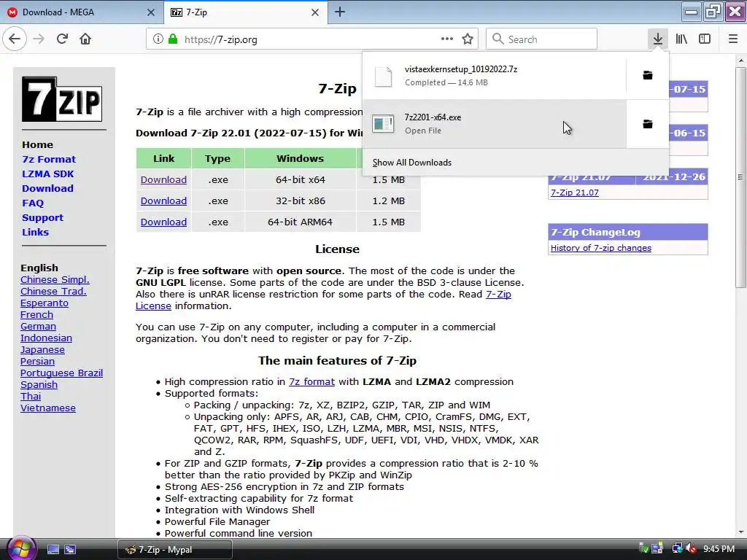Open the Links sidebar page
This screenshot has width=747, height=560.
coord(35,232)
